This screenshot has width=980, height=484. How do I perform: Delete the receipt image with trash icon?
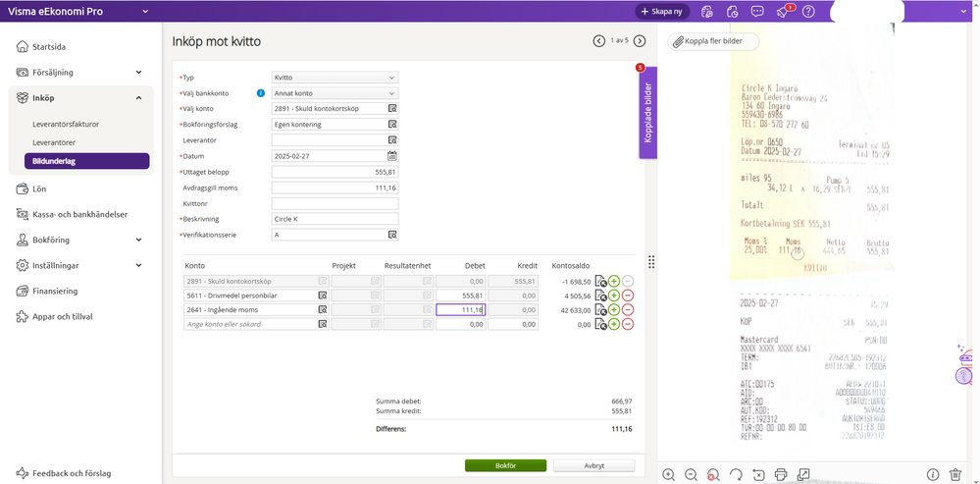click(x=954, y=474)
